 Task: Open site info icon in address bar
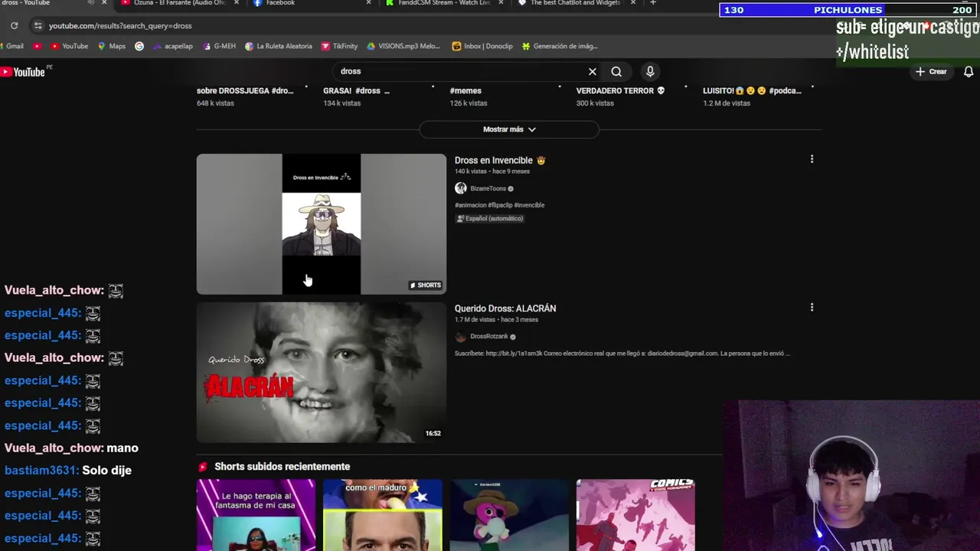tap(38, 25)
